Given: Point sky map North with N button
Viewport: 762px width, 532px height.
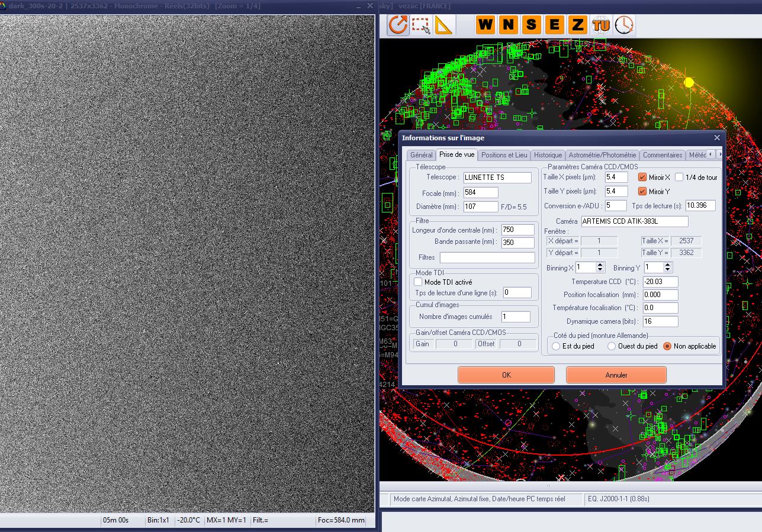Looking at the screenshot, I should tap(508, 25).
